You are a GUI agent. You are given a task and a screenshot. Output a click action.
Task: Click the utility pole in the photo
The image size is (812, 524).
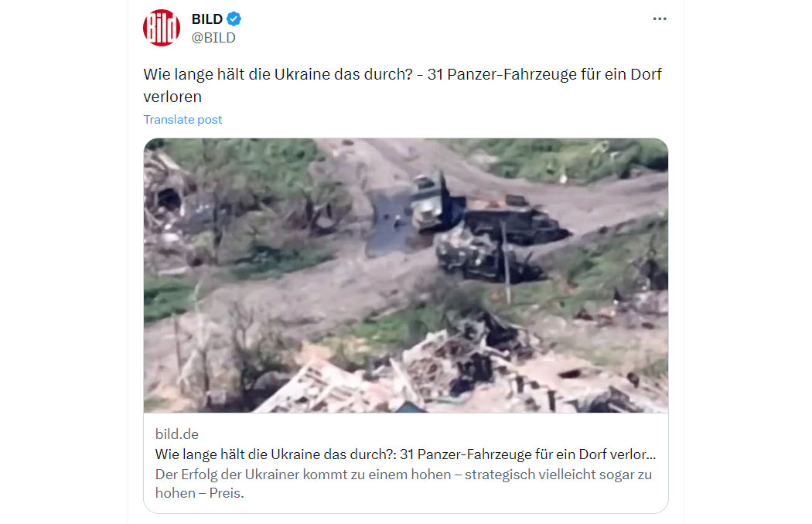pos(506,261)
